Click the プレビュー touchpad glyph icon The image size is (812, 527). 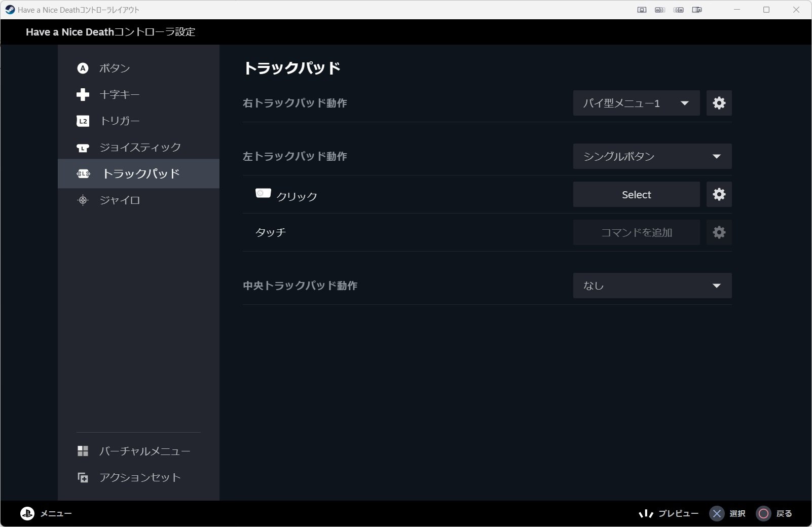(x=646, y=514)
